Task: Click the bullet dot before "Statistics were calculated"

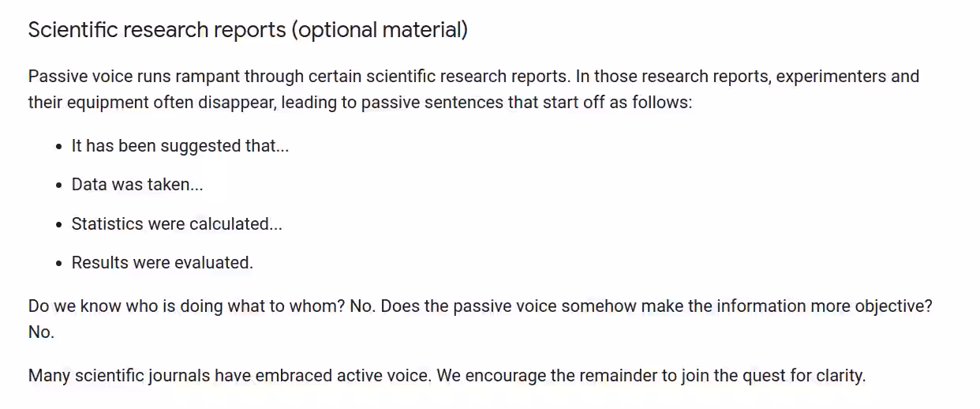Action: pyautogui.click(x=59, y=225)
